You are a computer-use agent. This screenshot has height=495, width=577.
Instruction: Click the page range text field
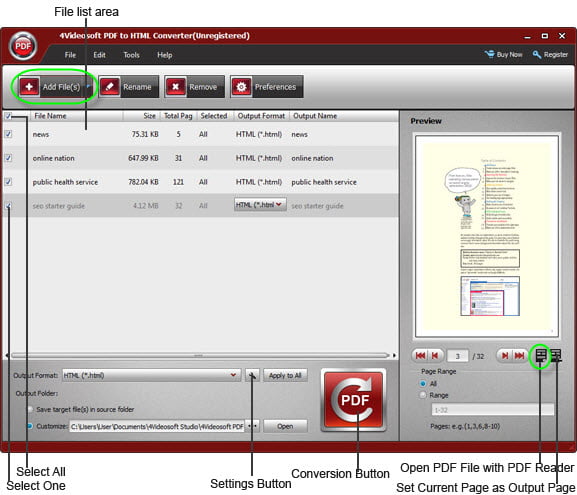click(x=492, y=410)
